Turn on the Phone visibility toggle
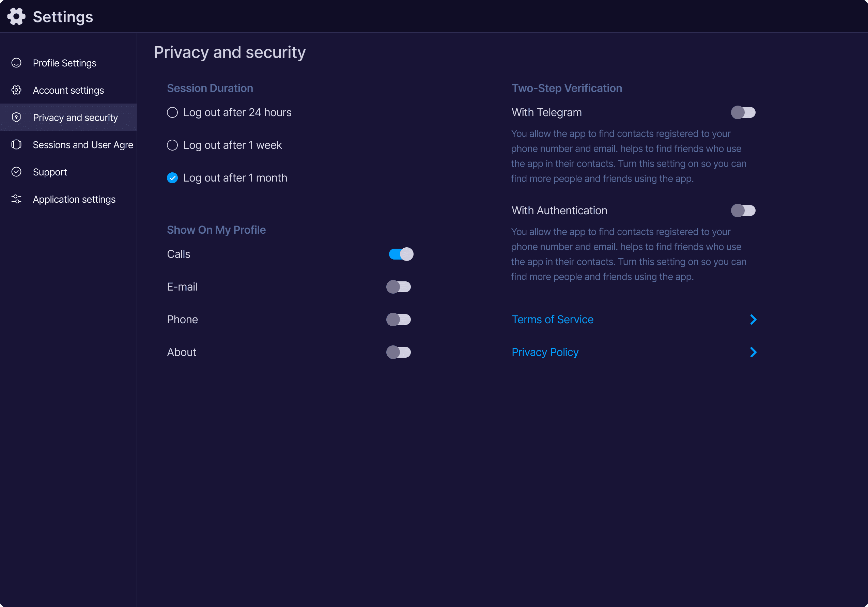The image size is (868, 607). (x=398, y=320)
